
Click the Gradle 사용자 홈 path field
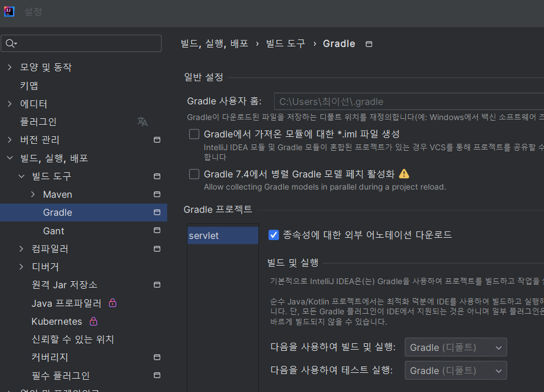pos(409,101)
